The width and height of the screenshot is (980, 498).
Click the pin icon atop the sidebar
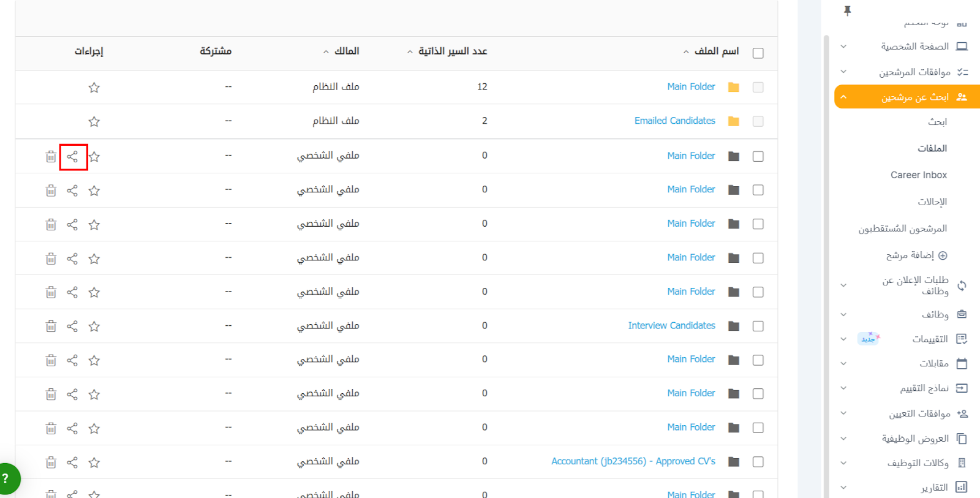point(847,10)
